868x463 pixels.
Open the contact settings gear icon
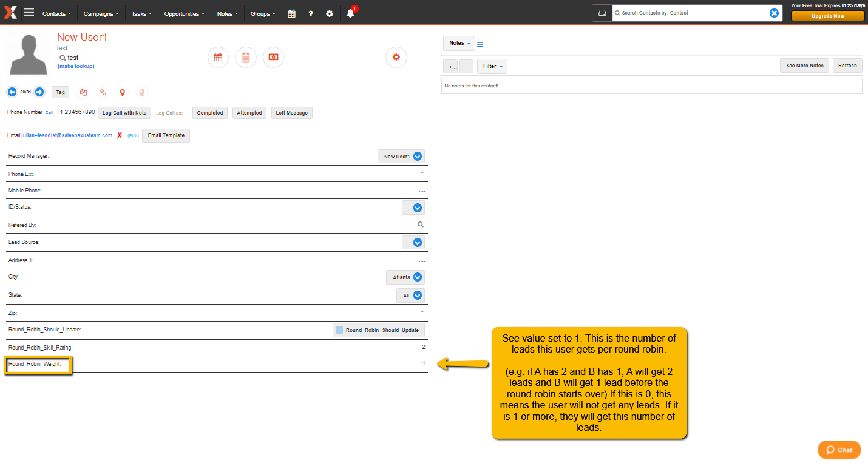[x=396, y=57]
